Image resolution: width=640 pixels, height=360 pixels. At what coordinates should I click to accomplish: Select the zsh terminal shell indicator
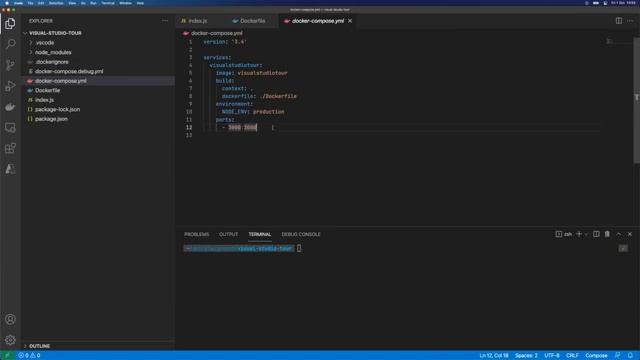pyautogui.click(x=564, y=234)
